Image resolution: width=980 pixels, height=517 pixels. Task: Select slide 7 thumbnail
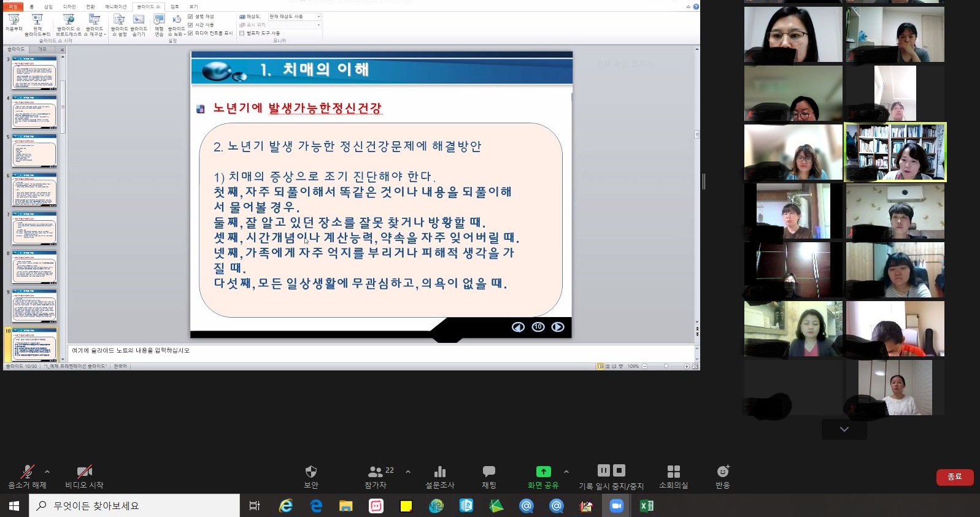[34, 228]
